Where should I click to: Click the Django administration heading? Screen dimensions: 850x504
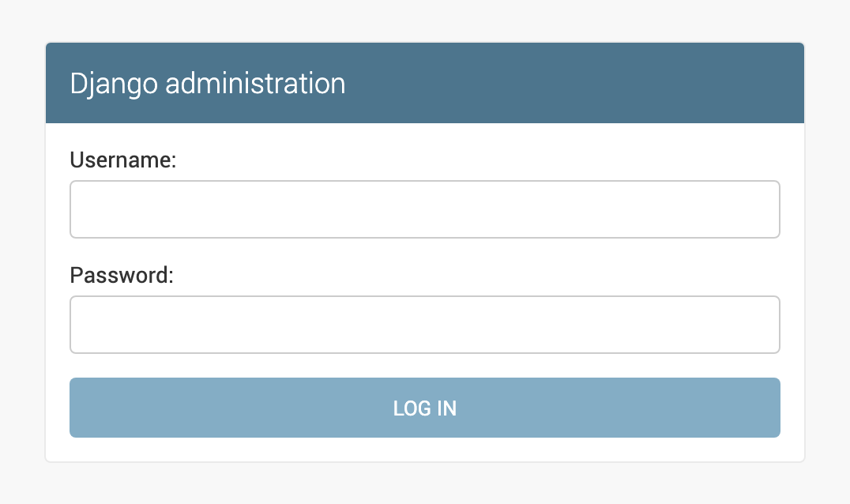(x=208, y=84)
